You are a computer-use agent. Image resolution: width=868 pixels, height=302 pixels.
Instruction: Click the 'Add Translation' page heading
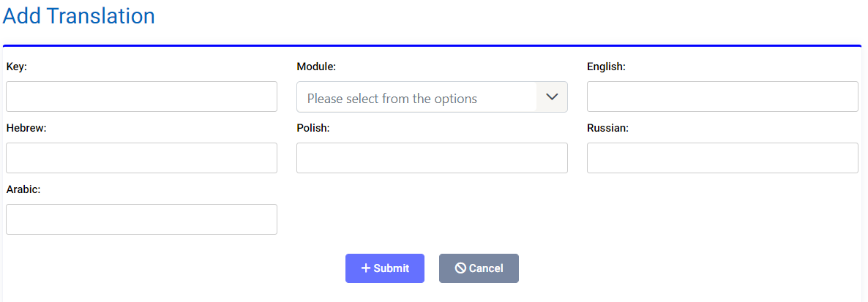(x=79, y=16)
